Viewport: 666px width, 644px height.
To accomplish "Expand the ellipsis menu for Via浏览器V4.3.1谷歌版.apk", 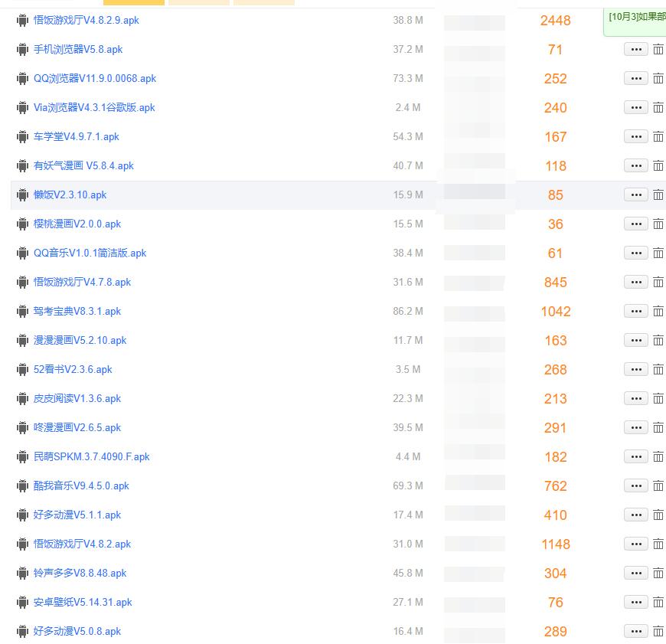I will coord(635,107).
